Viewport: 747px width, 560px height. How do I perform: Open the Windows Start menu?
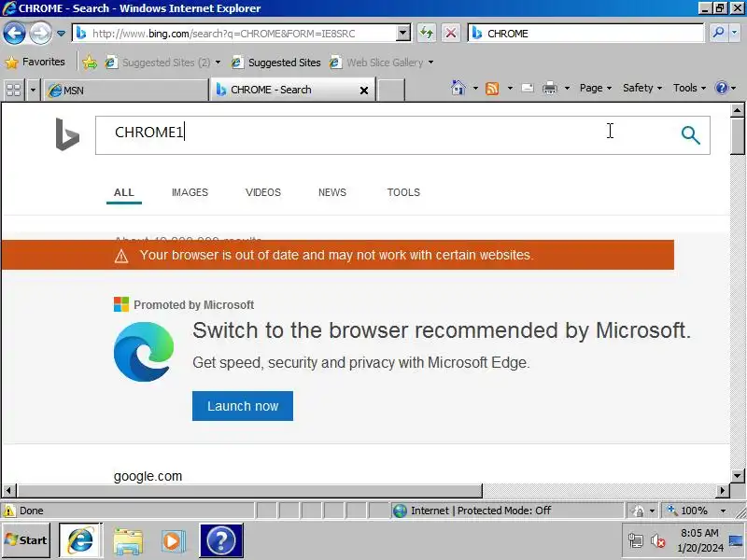tap(26, 540)
